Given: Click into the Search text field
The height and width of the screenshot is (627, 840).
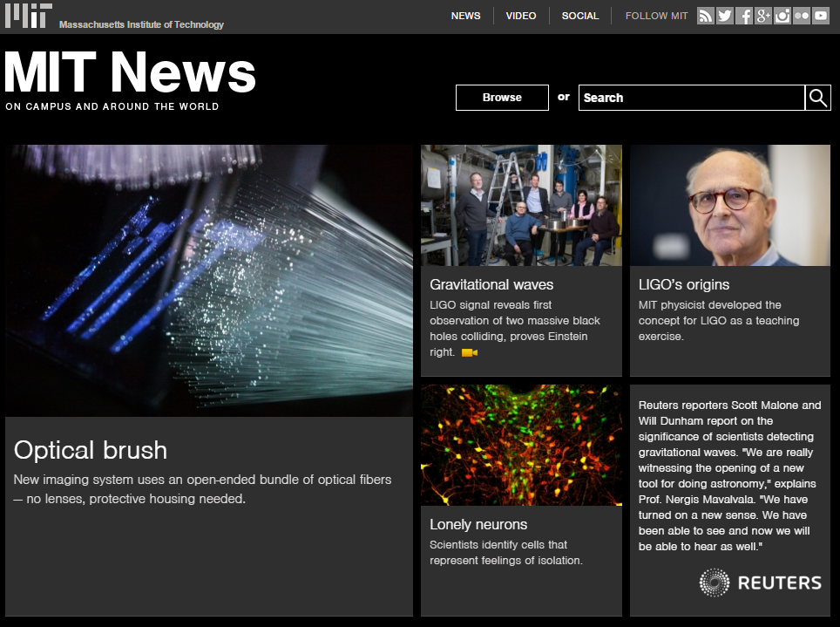Looking at the screenshot, I should (x=690, y=98).
